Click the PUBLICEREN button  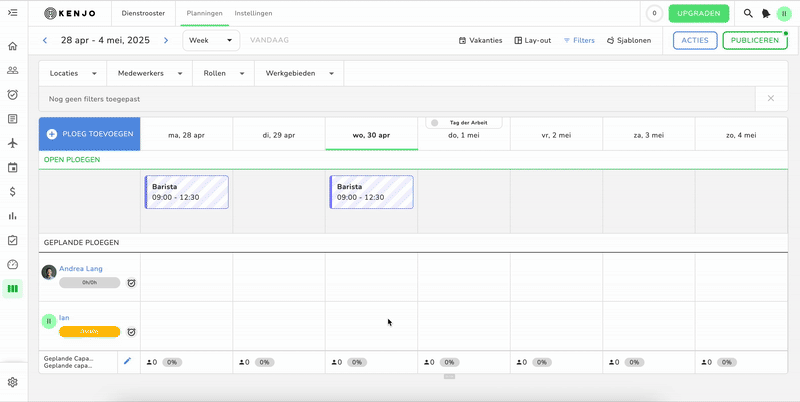[x=755, y=40]
